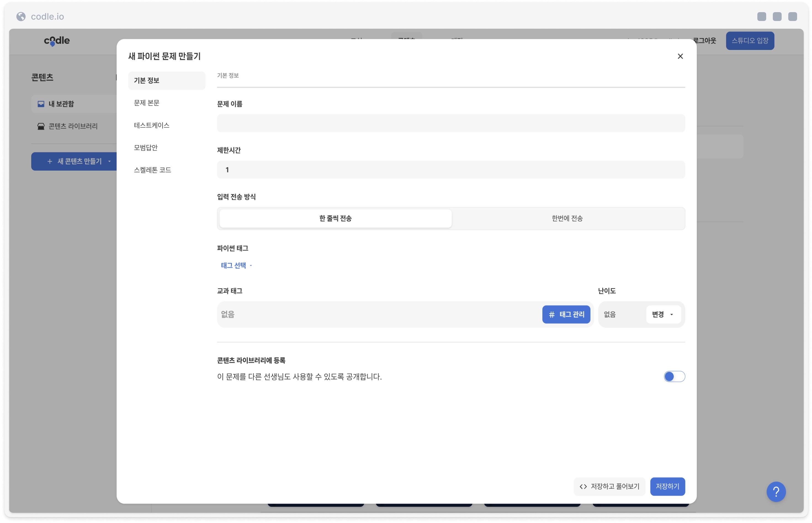Click the 문제 이름 input field
Viewport: 812px width, 523px height.
[451, 123]
